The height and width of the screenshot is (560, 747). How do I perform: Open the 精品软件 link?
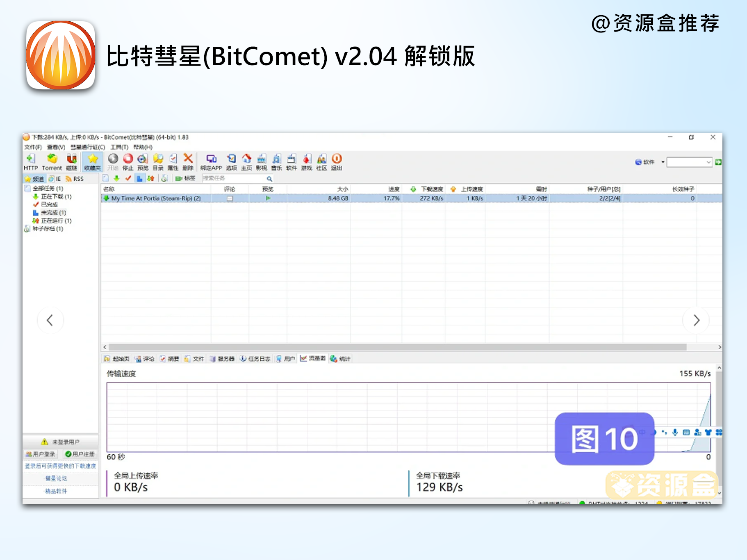(56, 491)
